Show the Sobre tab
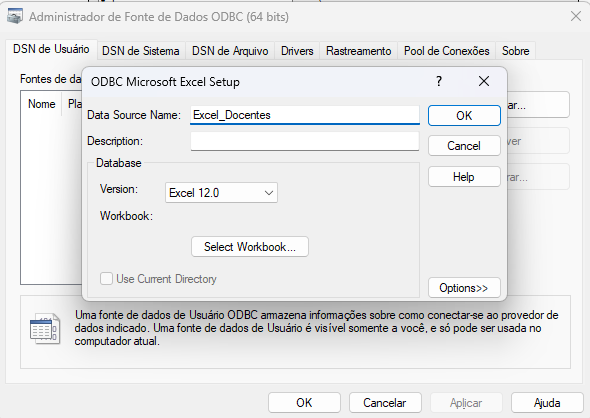The height and width of the screenshot is (418, 590). [x=515, y=51]
